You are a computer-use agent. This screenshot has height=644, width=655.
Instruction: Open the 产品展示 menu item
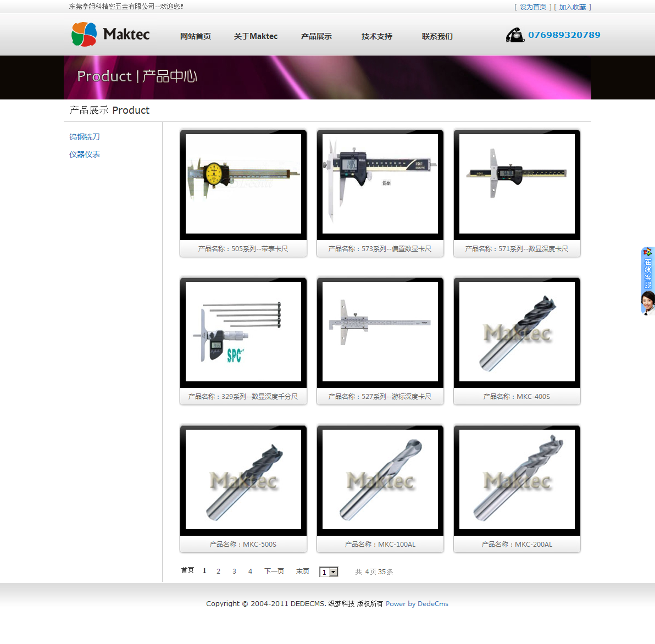(x=316, y=36)
